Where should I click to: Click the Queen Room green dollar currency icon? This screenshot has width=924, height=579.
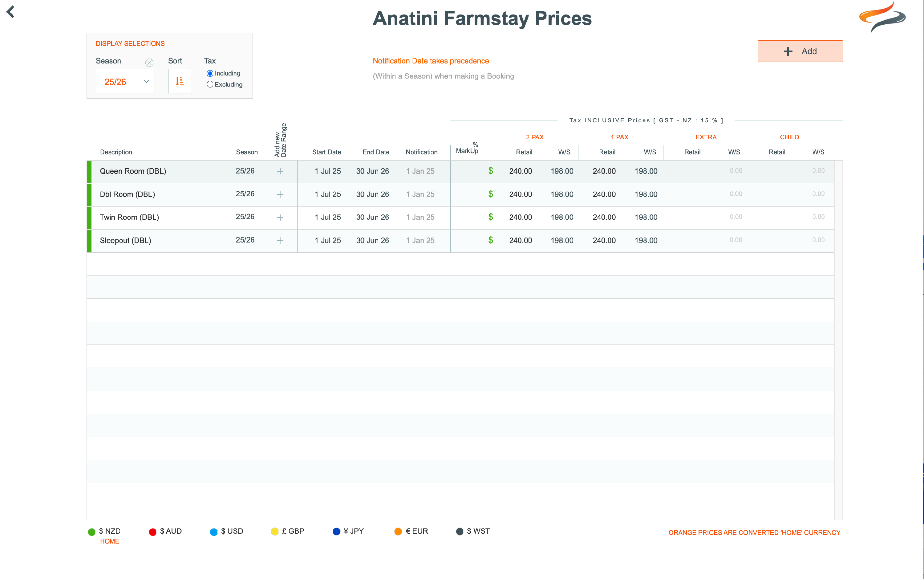coord(490,171)
